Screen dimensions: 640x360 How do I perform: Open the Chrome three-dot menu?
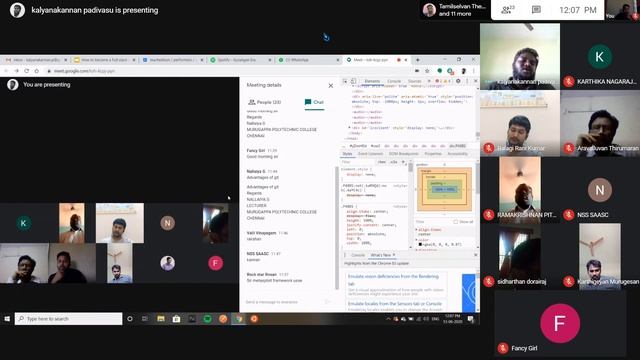point(474,71)
